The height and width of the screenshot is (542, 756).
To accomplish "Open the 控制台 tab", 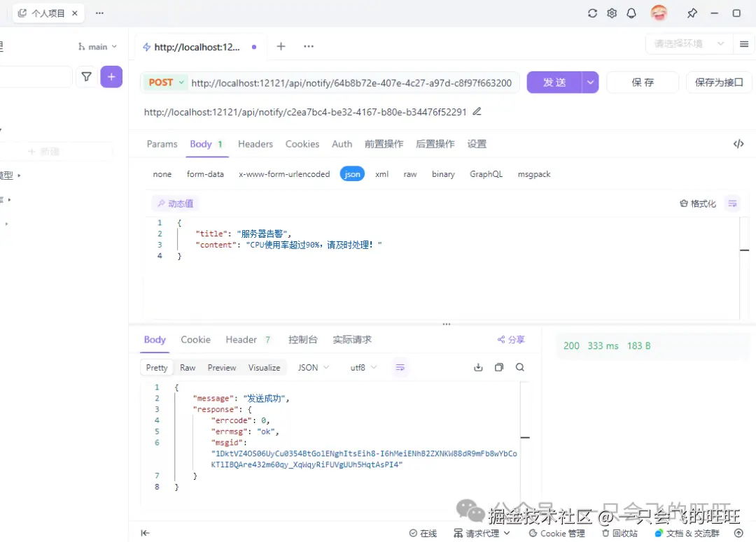I will pyautogui.click(x=303, y=340).
